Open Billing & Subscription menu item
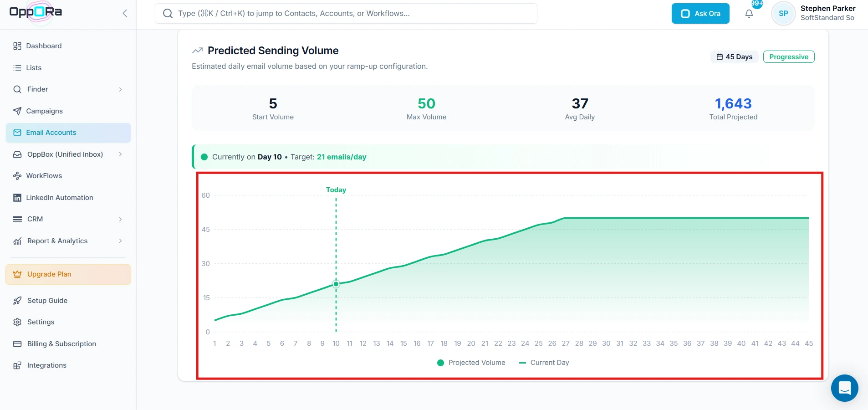The width and height of the screenshot is (868, 410). pos(61,344)
